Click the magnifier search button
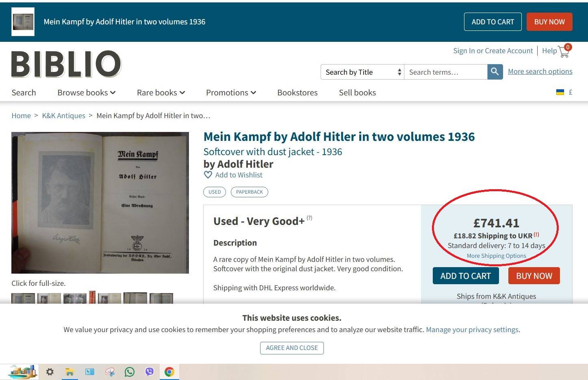Screen dimensions: 588x380 pyautogui.click(x=495, y=72)
